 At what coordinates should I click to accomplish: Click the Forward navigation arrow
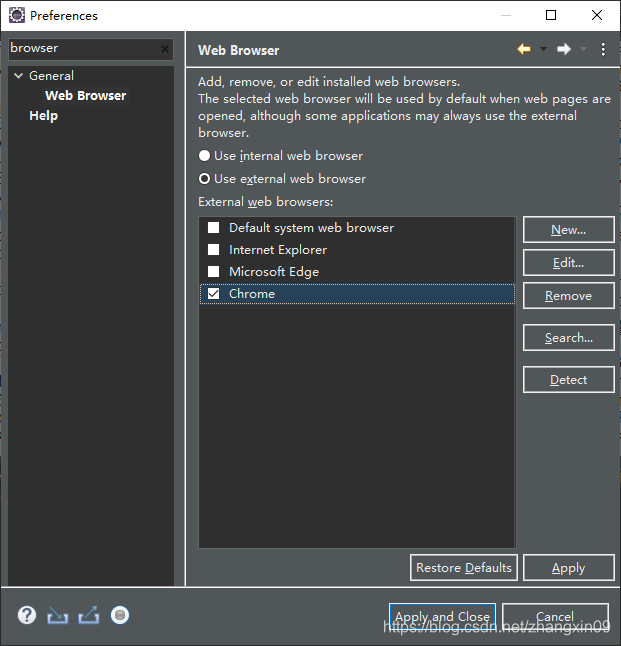click(x=564, y=49)
